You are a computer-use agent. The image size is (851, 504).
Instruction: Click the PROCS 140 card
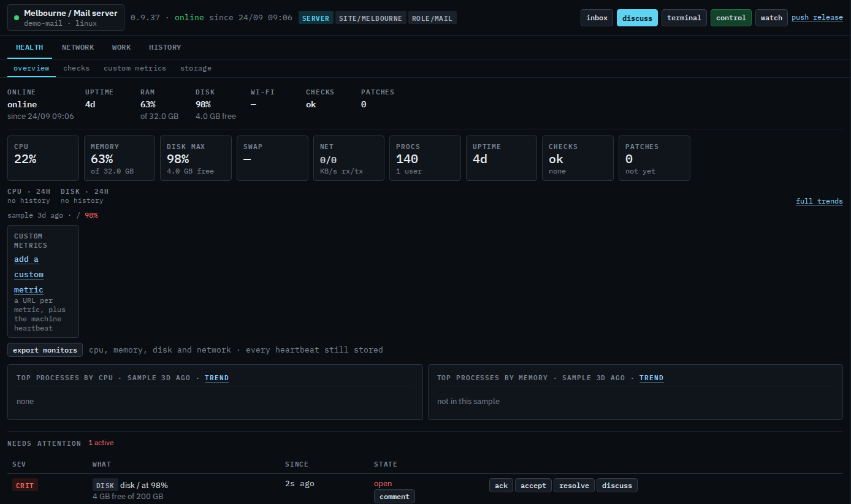pos(425,158)
